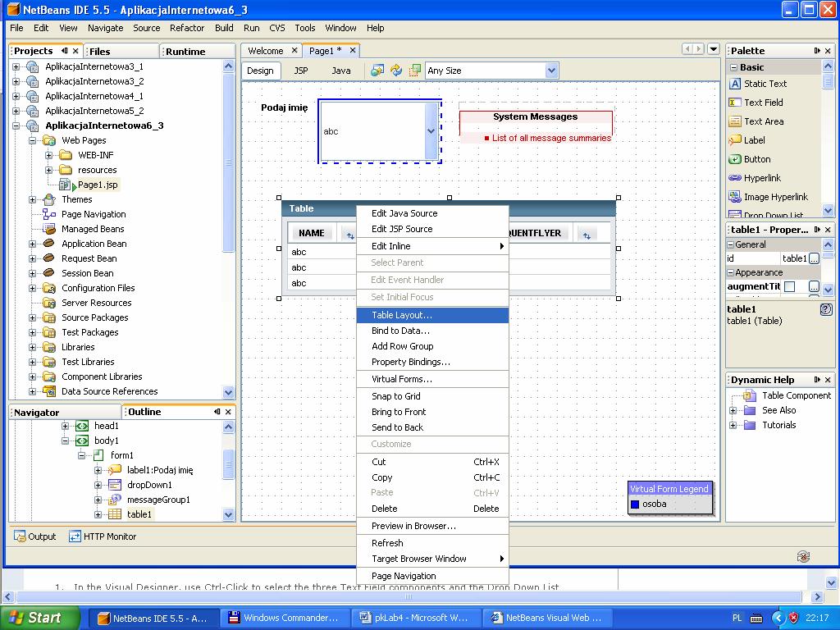840x630 pixels.
Task: Click PL language indicator in tray
Action: point(737,619)
